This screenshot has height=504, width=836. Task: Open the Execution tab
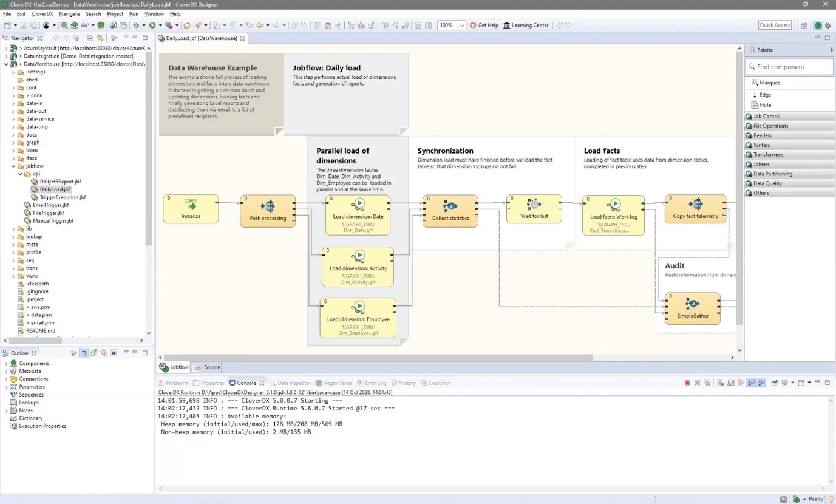(x=436, y=383)
